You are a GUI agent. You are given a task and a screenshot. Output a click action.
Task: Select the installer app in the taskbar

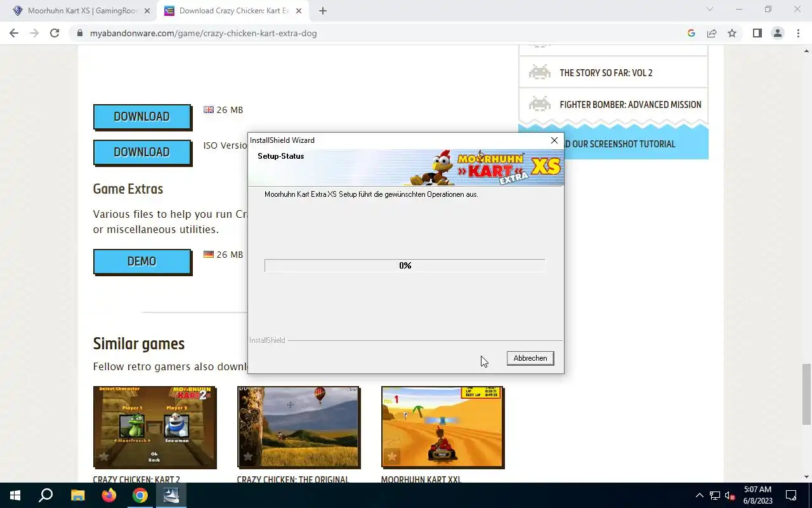pyautogui.click(x=171, y=495)
